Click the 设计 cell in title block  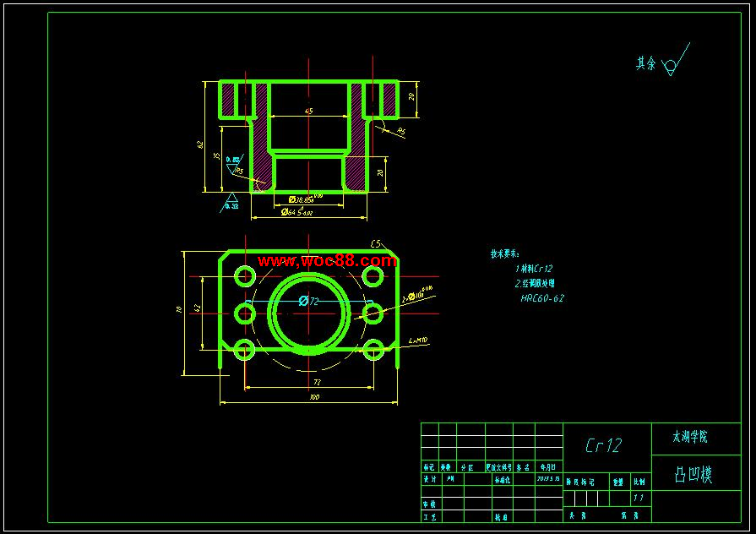point(430,479)
